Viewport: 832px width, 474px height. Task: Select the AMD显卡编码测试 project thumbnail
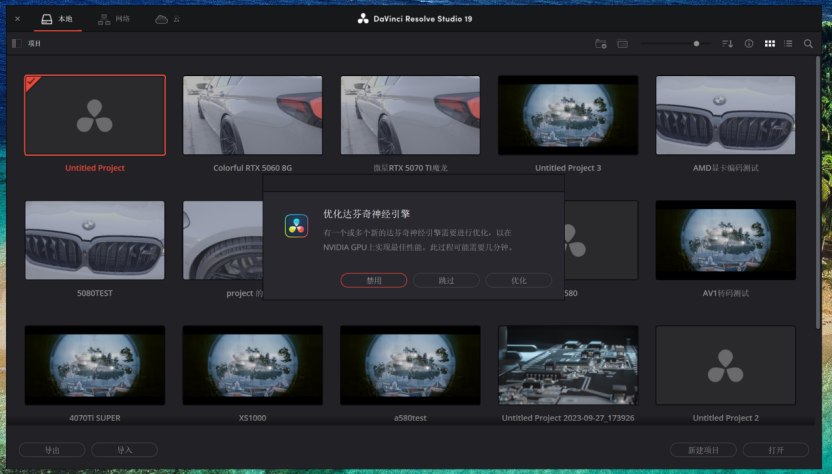[x=726, y=115]
